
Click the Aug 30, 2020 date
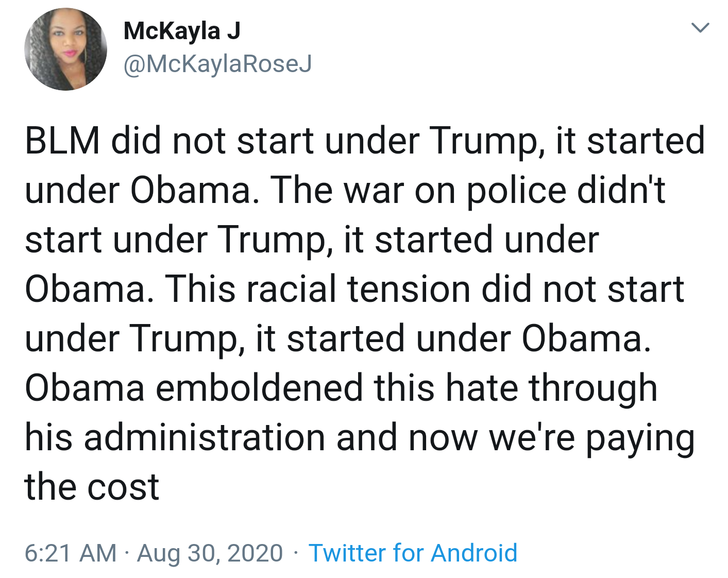click(x=210, y=553)
